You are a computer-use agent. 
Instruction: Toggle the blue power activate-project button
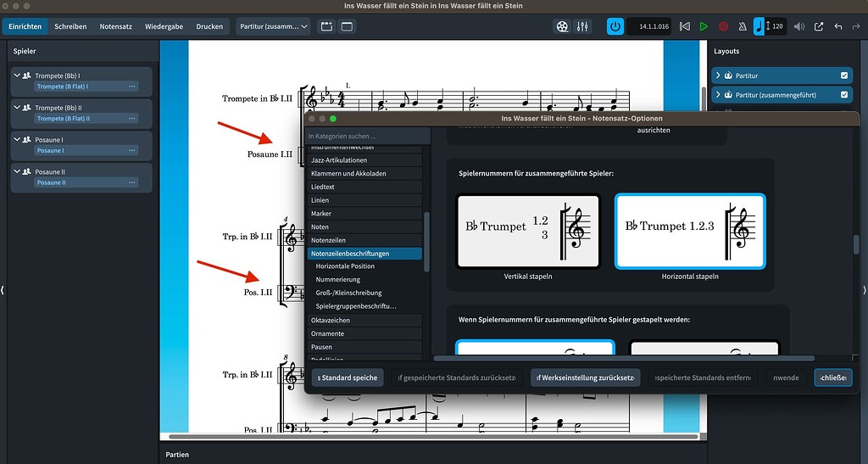click(x=615, y=26)
